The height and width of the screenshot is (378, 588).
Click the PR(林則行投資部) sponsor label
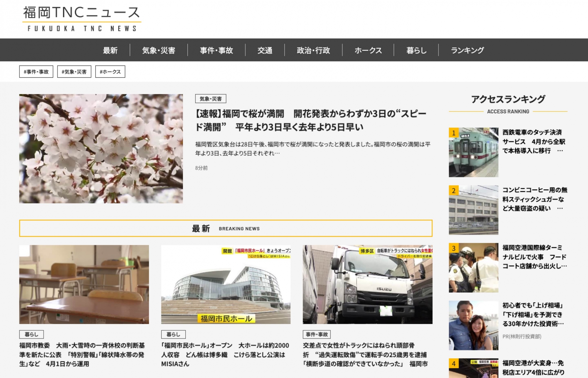[x=522, y=337]
